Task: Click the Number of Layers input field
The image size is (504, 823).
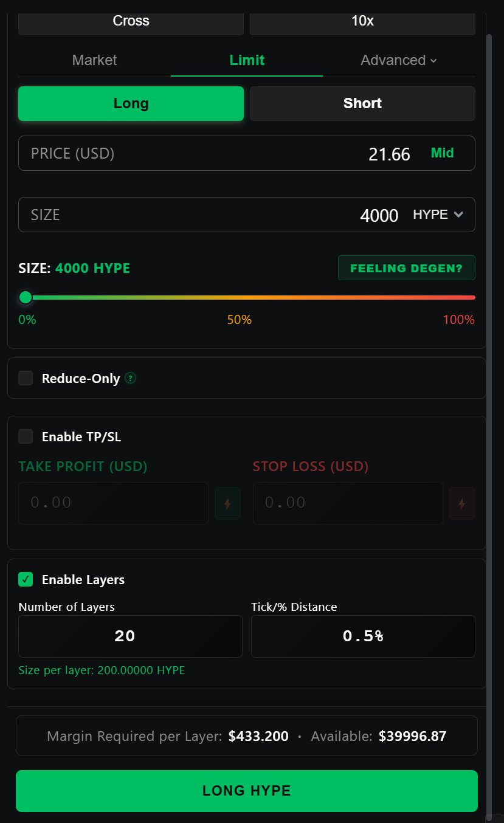Action: point(130,636)
